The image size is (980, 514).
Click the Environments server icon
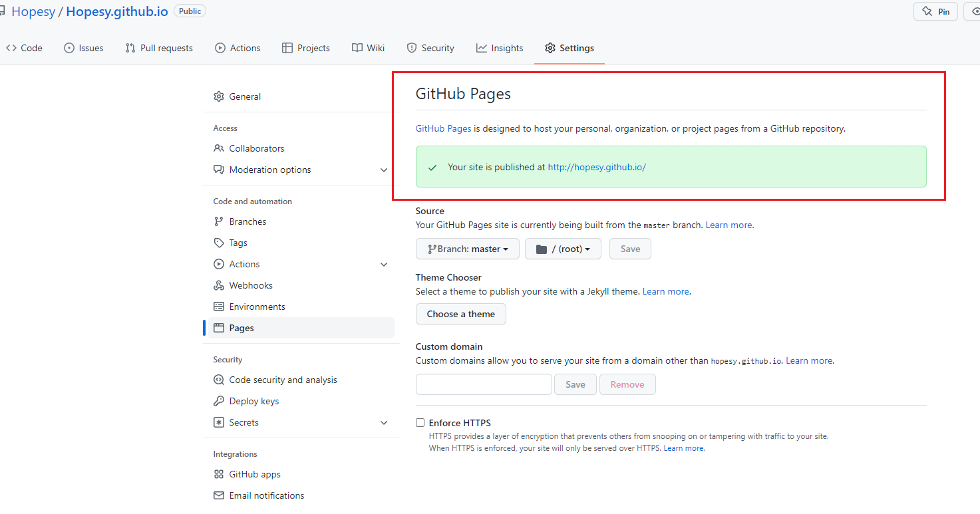point(219,307)
